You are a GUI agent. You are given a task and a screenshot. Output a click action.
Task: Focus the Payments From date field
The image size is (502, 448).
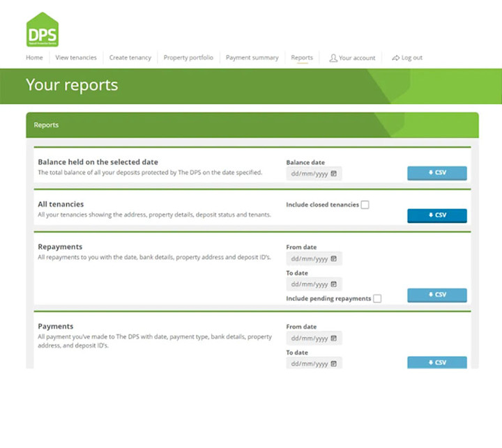coord(314,338)
